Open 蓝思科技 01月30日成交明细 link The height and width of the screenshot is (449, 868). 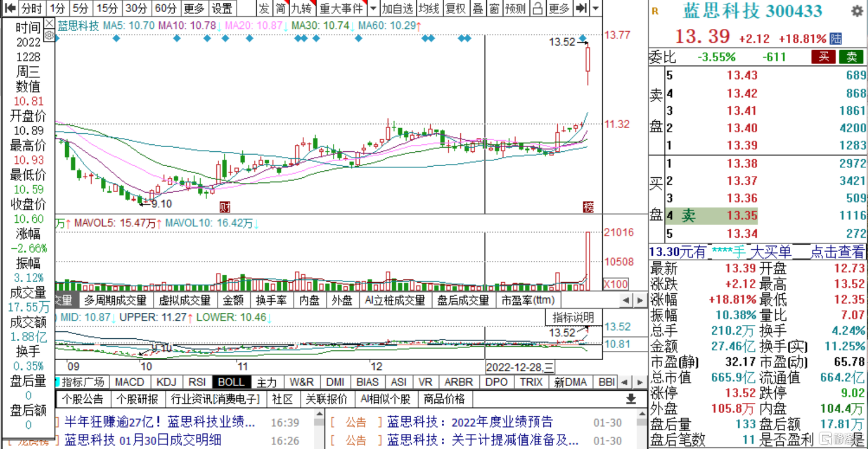[143, 440]
